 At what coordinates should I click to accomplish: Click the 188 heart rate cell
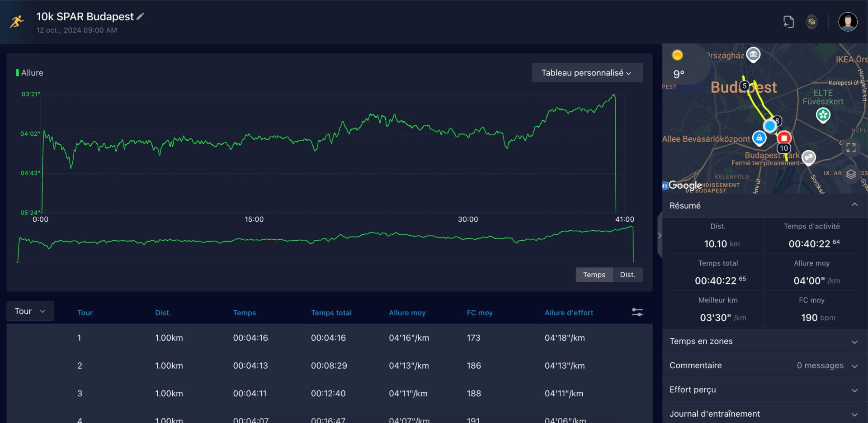[x=474, y=394]
